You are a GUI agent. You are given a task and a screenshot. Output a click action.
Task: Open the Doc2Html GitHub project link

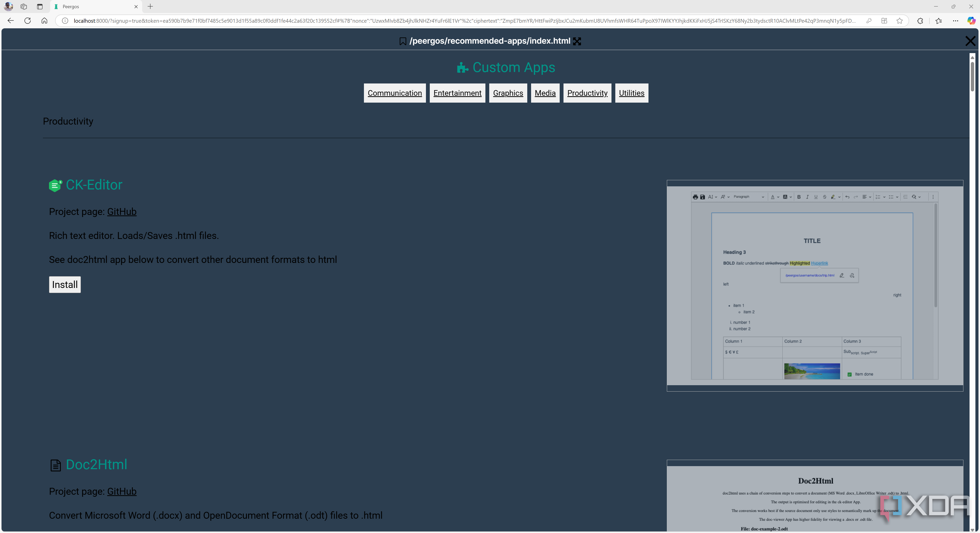[122, 491]
